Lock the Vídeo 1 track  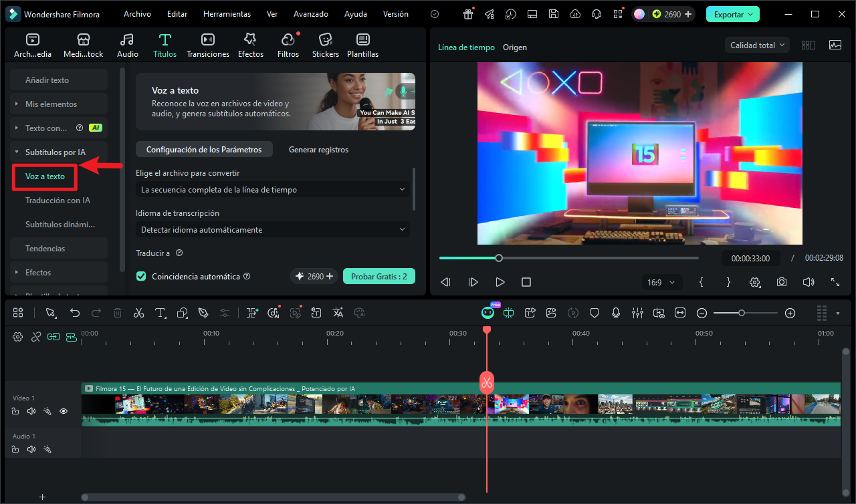(x=15, y=411)
